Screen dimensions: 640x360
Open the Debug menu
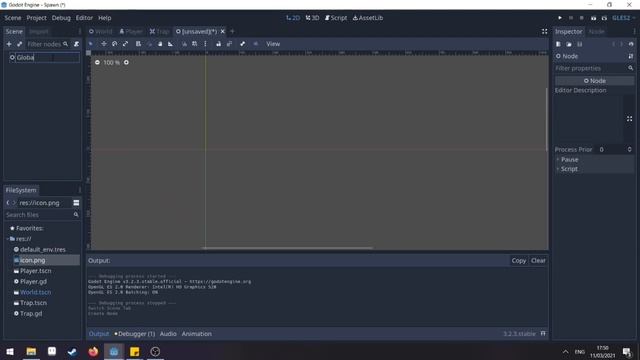coord(61,18)
